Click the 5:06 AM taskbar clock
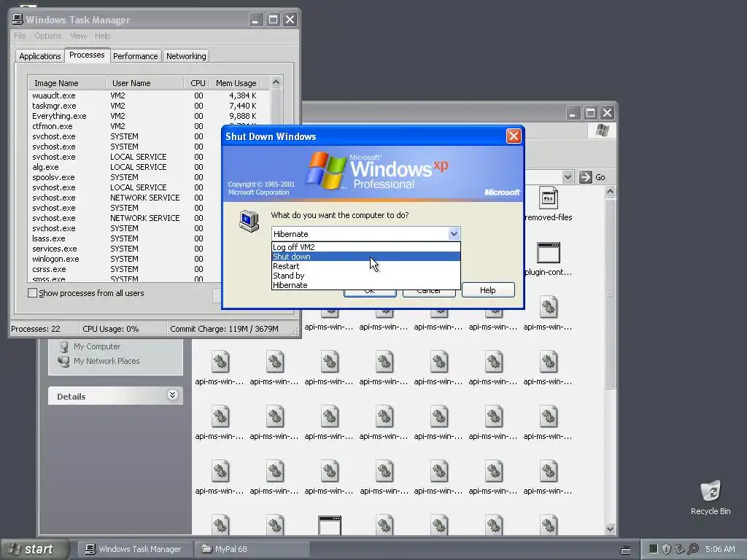Screen dimensions: 747x560 720,549
